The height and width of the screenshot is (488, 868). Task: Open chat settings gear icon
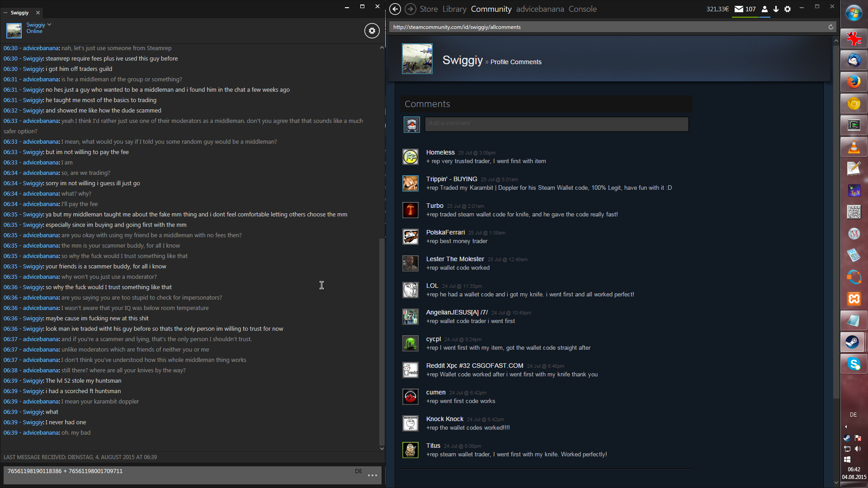point(372,31)
